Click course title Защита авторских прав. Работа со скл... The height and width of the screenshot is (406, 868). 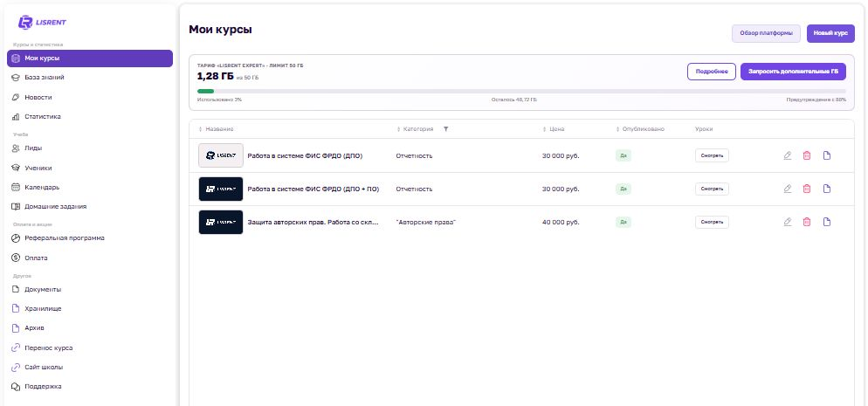pos(313,223)
